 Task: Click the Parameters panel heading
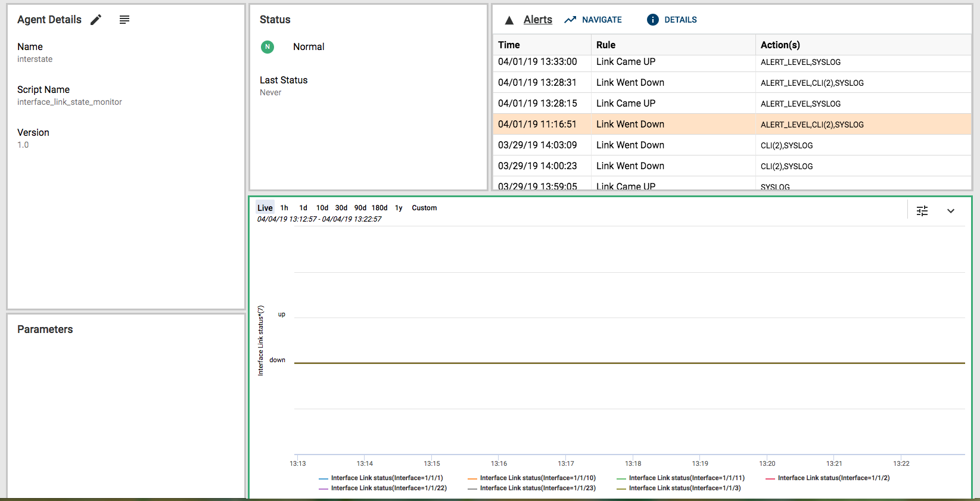[45, 329]
